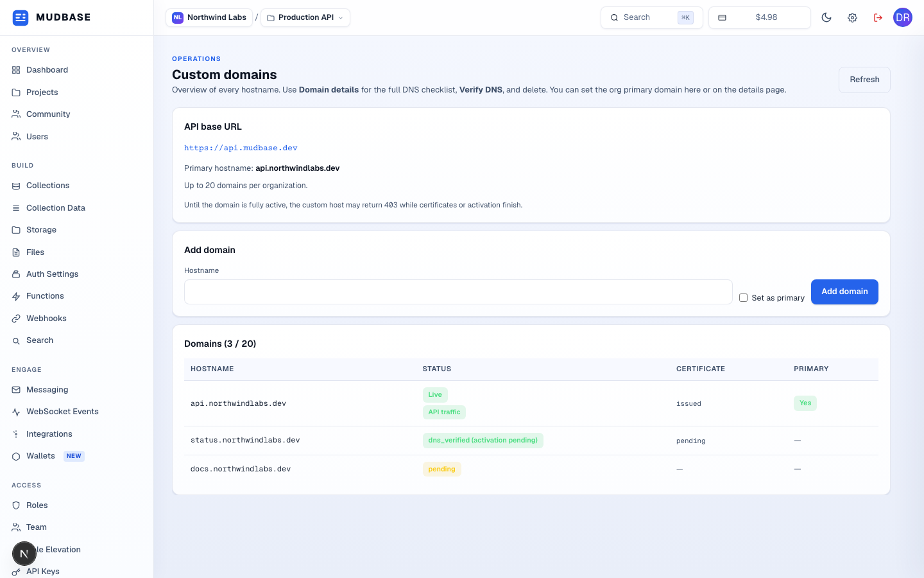Click the status.northwindlabs.dev hostname row
The height and width of the screenshot is (578, 924).
tap(531, 441)
